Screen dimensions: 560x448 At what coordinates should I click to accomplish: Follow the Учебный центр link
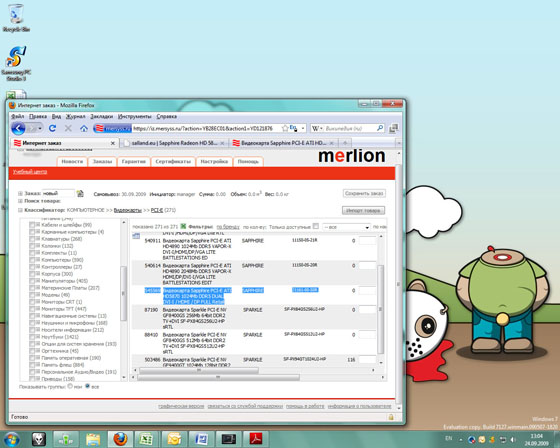click(30, 172)
